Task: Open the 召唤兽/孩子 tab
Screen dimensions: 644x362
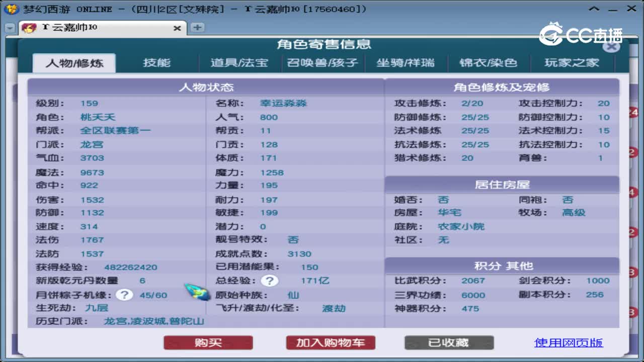Action: click(x=323, y=63)
